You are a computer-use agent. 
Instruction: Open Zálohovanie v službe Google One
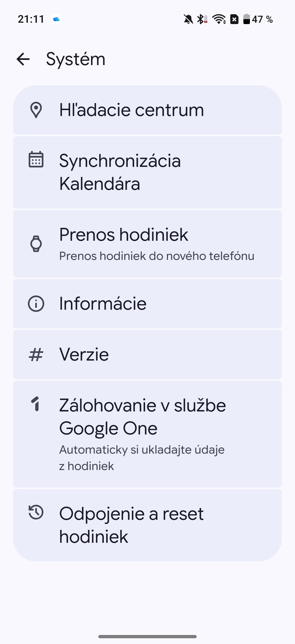tap(147, 434)
